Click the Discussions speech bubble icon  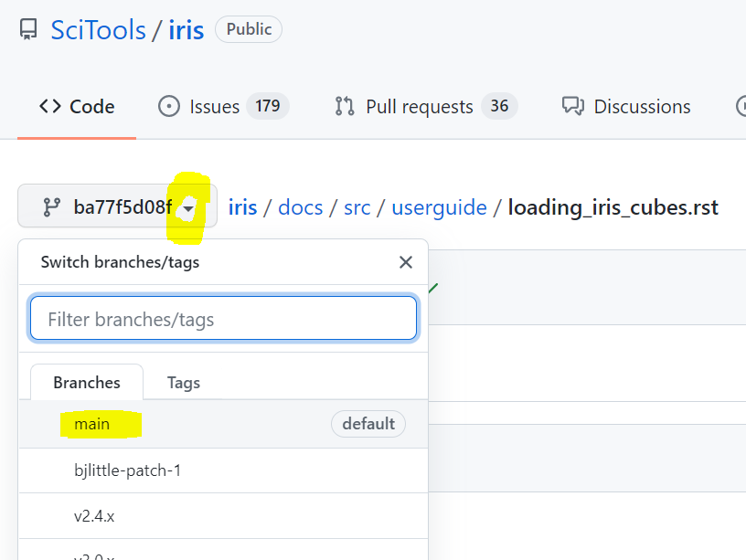[x=573, y=107]
